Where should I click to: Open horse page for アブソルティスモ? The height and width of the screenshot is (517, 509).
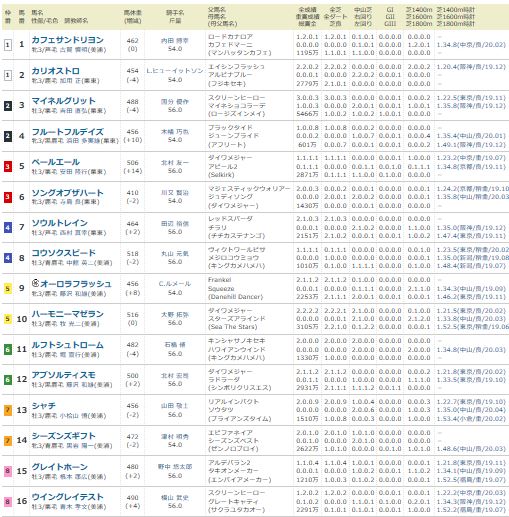point(64,375)
